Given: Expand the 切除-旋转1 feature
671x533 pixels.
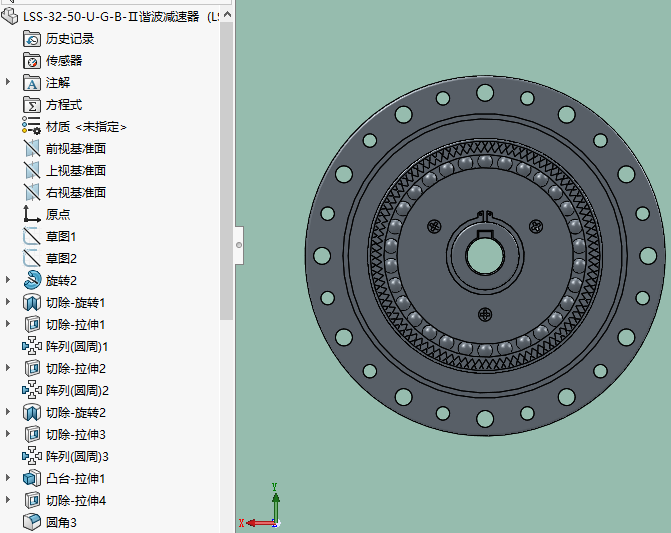Looking at the screenshot, I should pyautogui.click(x=8, y=302).
